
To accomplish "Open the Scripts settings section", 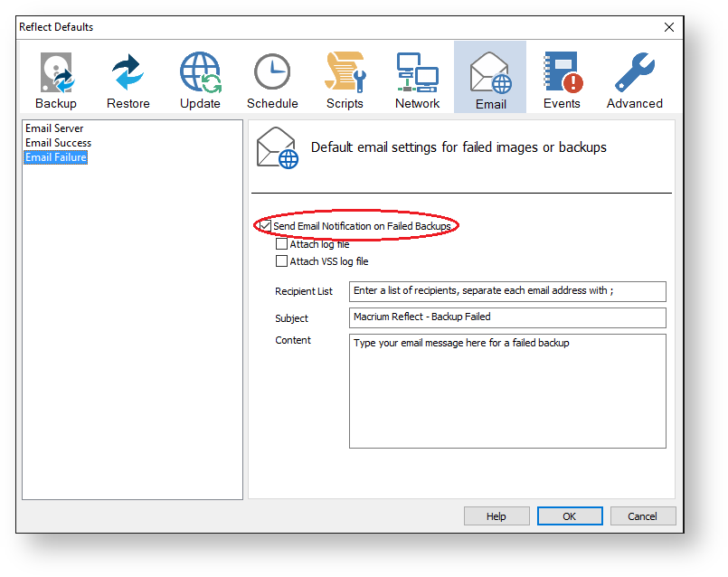I will (x=345, y=80).
